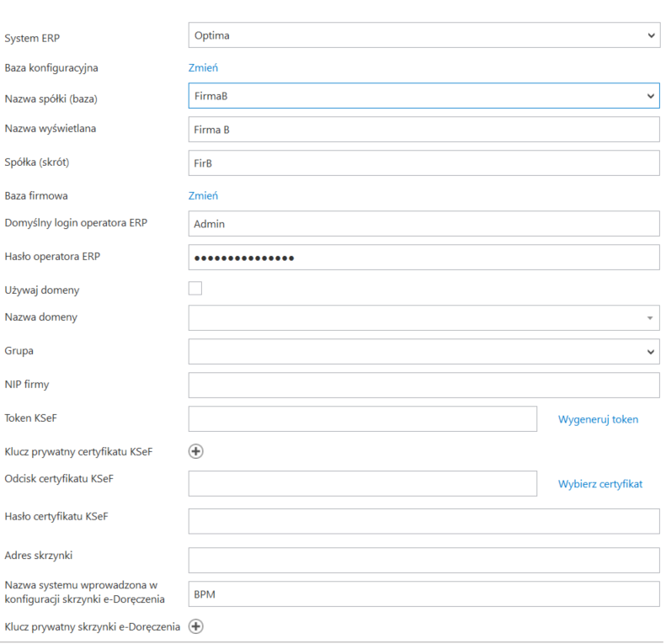Expand the Nazwa spółki (baza) dropdown with FirmaB
The width and height of the screenshot is (666, 644).
pyautogui.click(x=424, y=96)
